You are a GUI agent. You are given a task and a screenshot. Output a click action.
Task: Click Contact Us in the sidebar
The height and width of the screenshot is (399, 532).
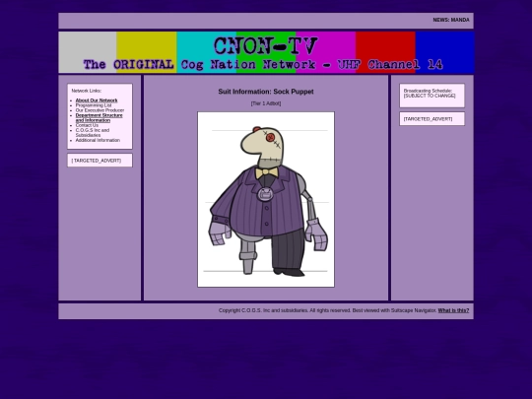point(87,125)
